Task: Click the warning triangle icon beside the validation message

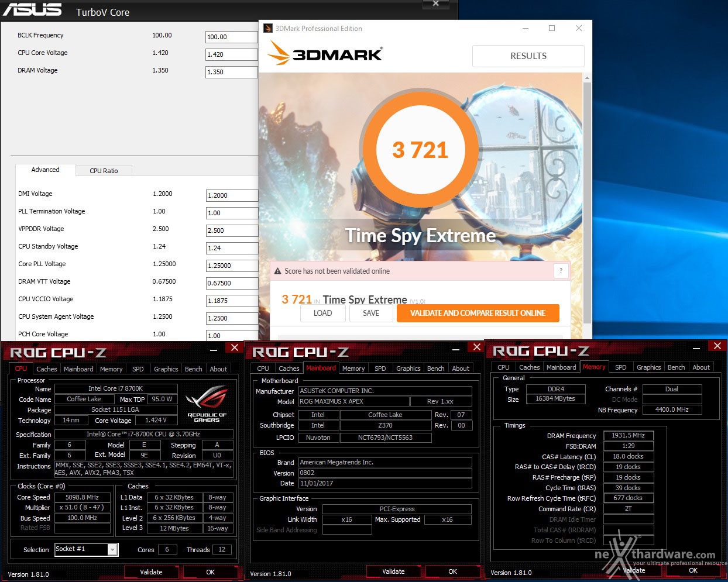Action: tap(278, 271)
